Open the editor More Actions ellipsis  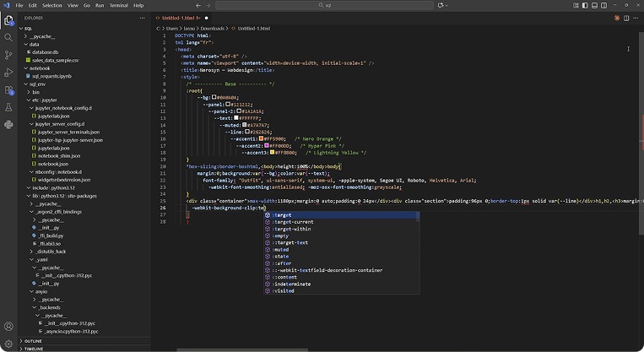(636, 18)
